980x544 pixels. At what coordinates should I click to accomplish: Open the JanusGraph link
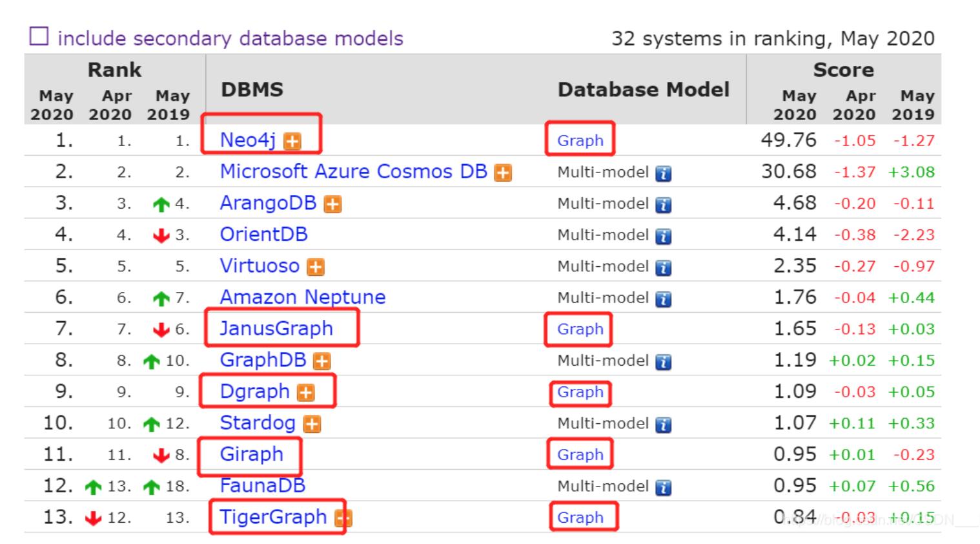click(x=276, y=328)
